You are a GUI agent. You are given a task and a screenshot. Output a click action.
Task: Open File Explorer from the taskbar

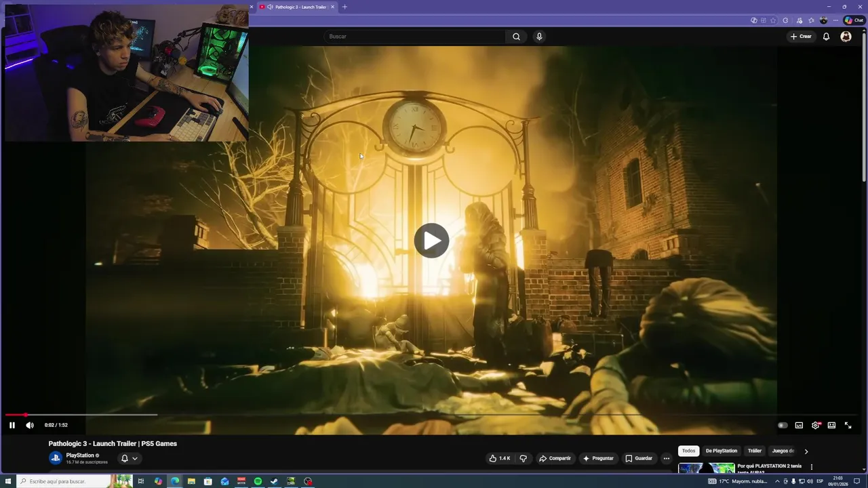[x=191, y=481]
